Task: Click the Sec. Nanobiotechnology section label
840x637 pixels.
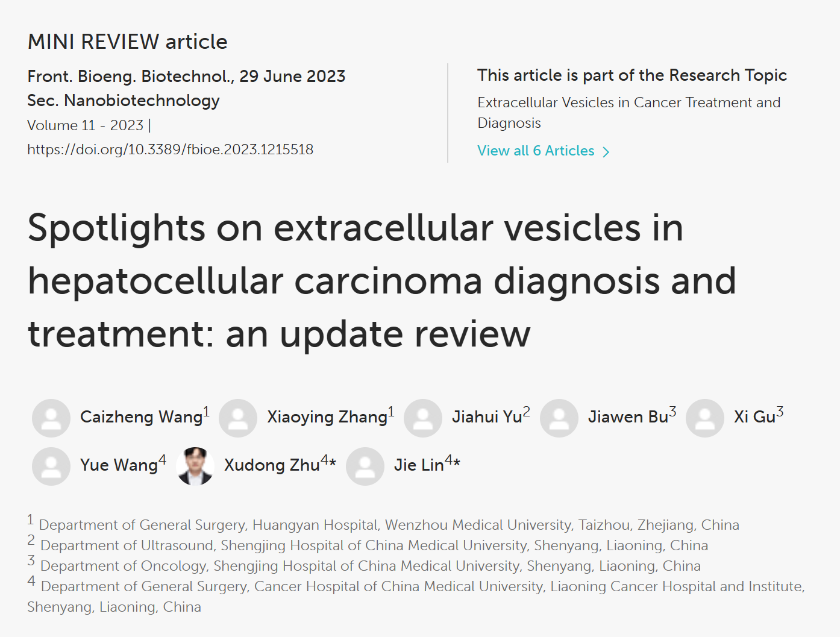Action: (124, 101)
